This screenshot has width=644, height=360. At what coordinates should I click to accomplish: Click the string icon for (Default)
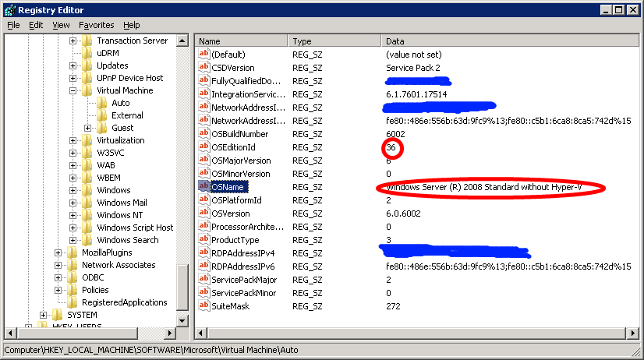203,54
